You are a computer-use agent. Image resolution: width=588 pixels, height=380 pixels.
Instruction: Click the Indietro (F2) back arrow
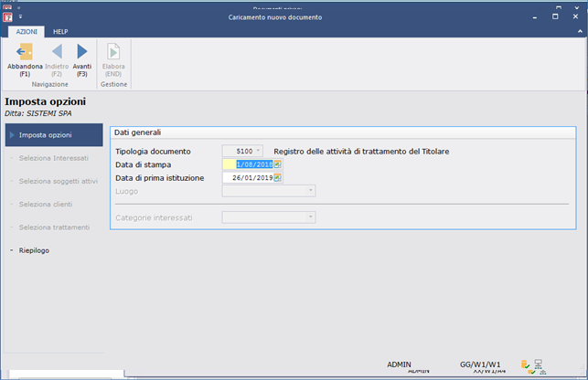pyautogui.click(x=57, y=52)
